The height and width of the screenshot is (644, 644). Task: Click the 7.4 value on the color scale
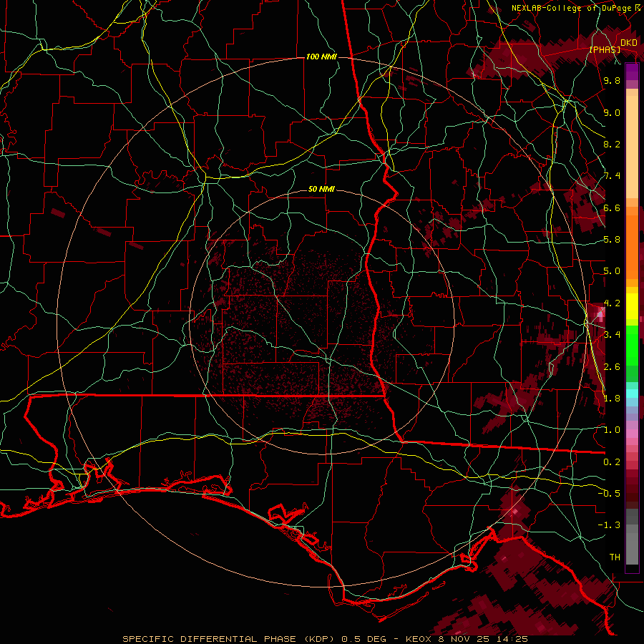pyautogui.click(x=612, y=176)
